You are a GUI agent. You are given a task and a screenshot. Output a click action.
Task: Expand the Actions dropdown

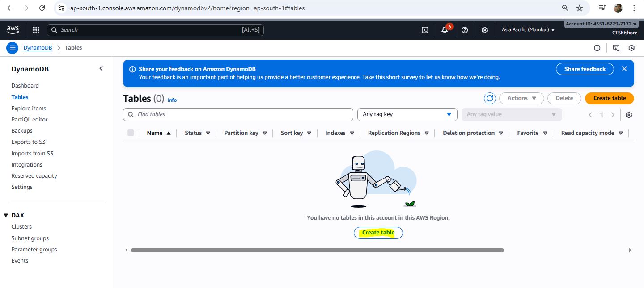(521, 98)
